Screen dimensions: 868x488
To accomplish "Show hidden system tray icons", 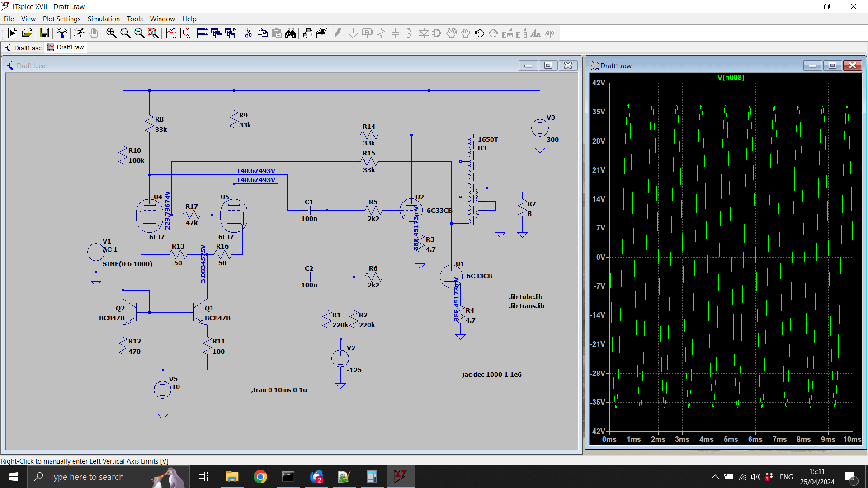I will click(715, 477).
